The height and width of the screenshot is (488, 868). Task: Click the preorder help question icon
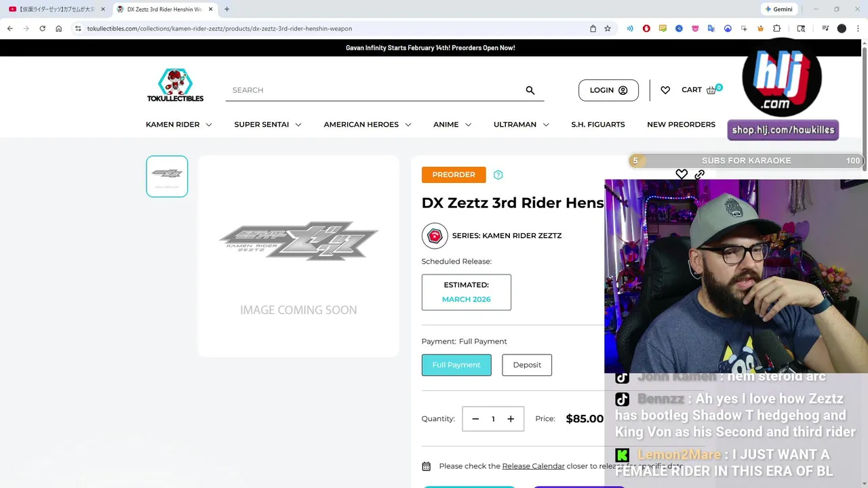498,175
